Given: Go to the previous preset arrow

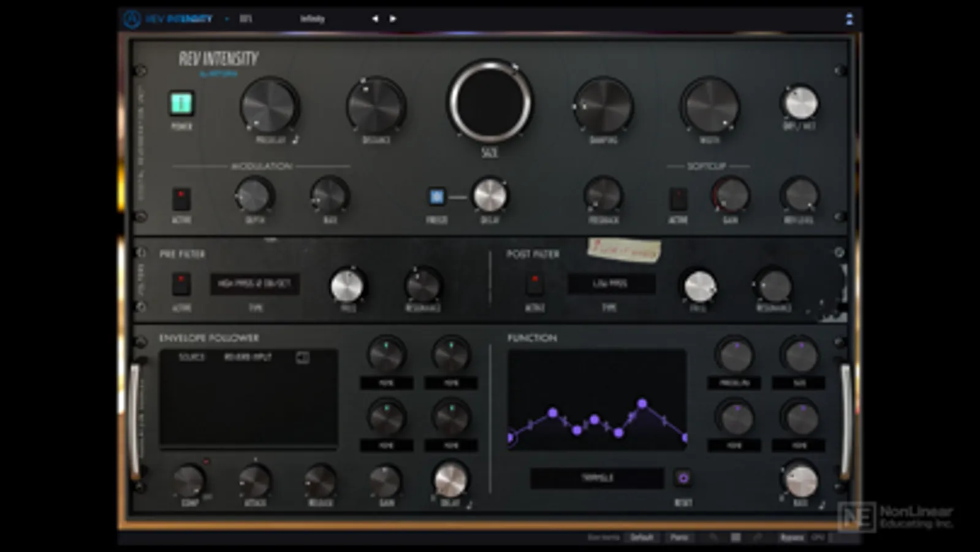Looking at the screenshot, I should tap(375, 19).
